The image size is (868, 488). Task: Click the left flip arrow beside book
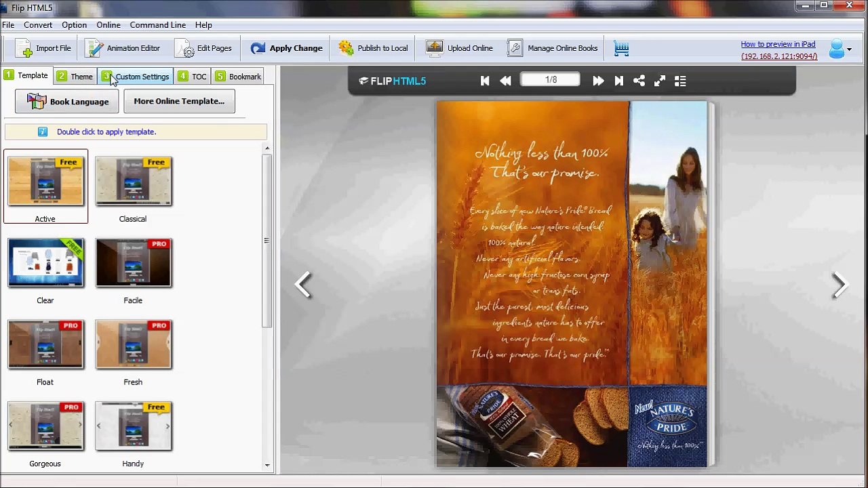coord(303,285)
